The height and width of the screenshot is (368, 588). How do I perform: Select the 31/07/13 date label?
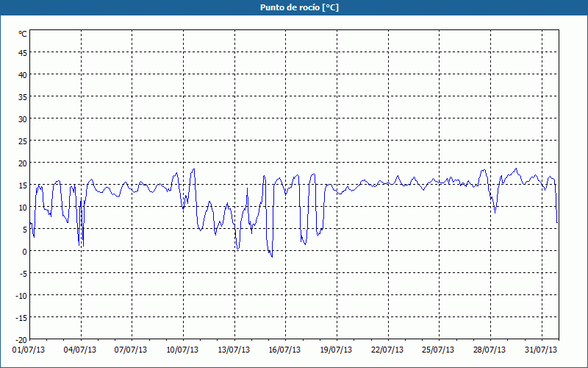click(541, 350)
